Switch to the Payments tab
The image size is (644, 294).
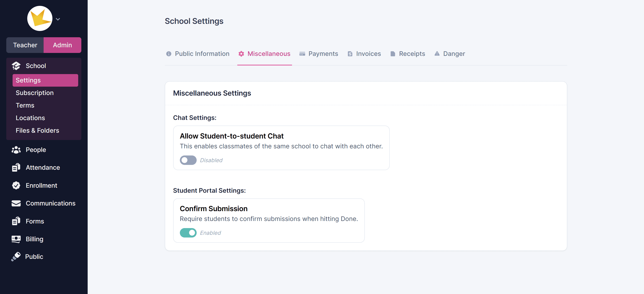point(318,54)
